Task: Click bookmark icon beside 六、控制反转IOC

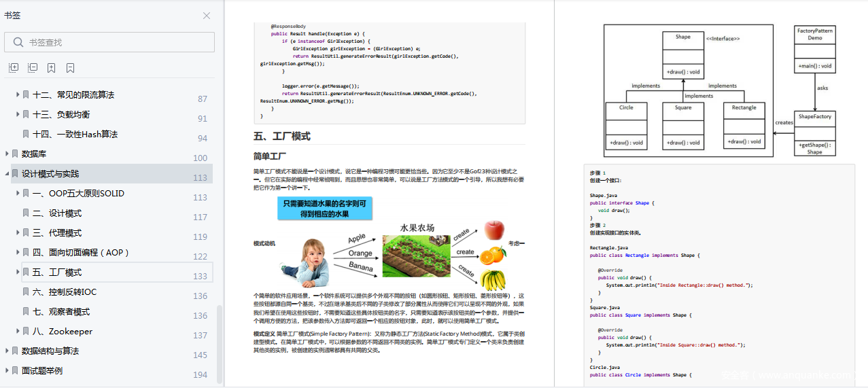Action: click(x=26, y=292)
